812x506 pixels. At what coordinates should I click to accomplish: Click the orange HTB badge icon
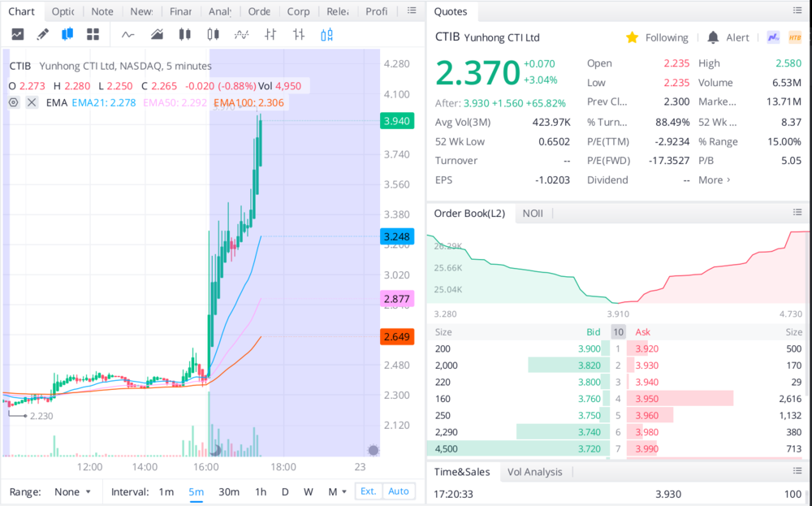[795, 37]
